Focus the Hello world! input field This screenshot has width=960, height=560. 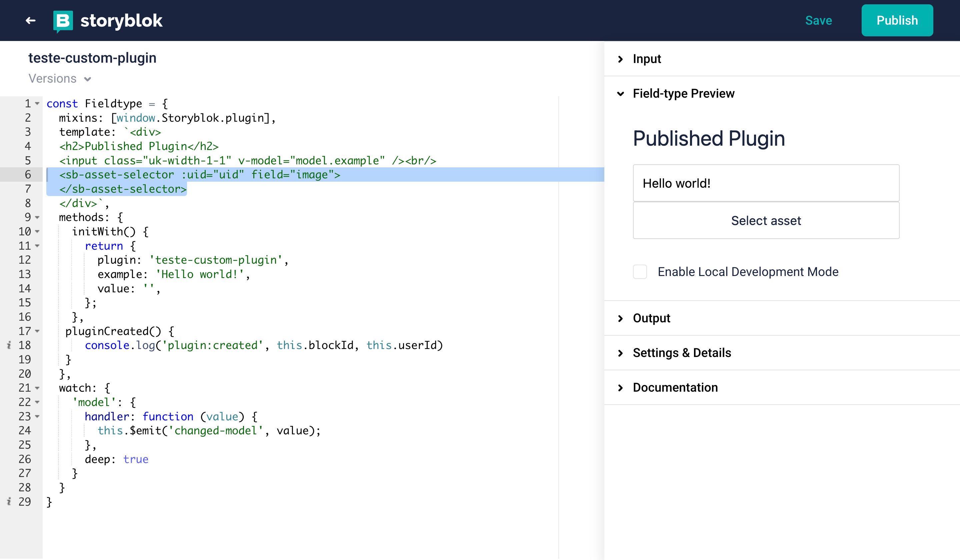point(766,183)
